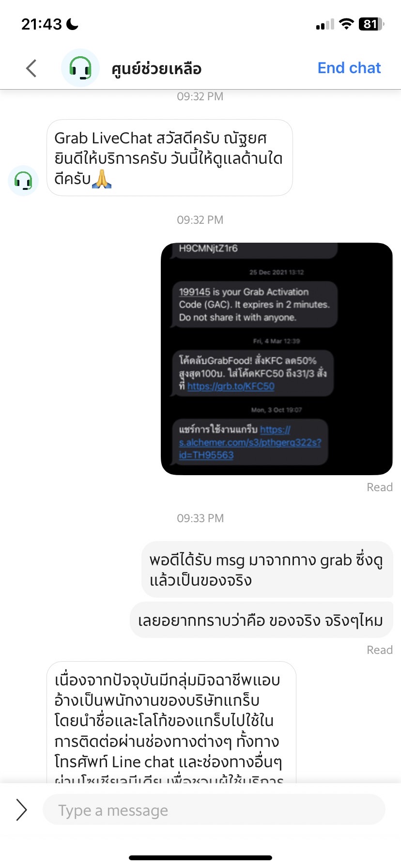This screenshot has height=868, width=401.
Task: Tap the agent reply about มิจฉาชีพ
Action: pyautogui.click(x=171, y=723)
